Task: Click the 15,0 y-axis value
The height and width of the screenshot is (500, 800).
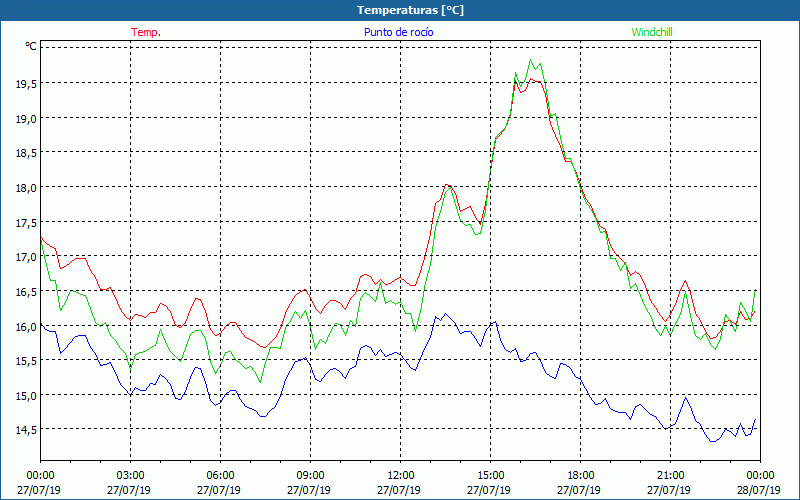Action: pyautogui.click(x=26, y=396)
